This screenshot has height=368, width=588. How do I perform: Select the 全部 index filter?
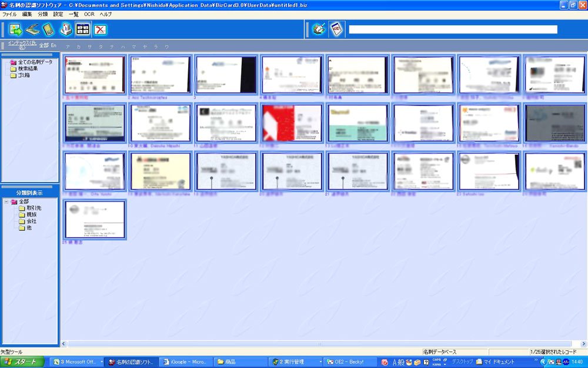click(x=44, y=45)
